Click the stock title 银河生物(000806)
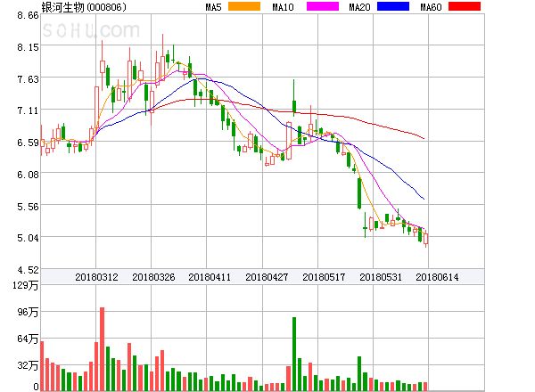535x392 pixels. coord(84,7)
